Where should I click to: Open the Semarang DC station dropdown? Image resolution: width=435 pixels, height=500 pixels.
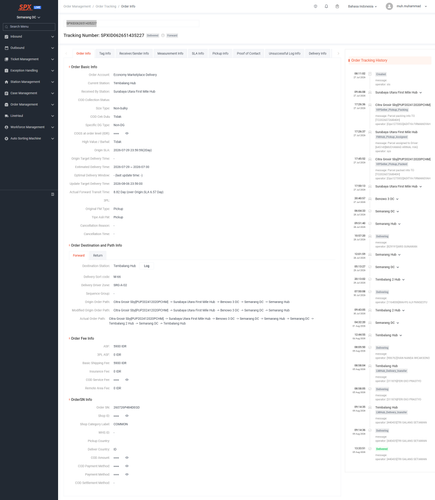(29, 17)
